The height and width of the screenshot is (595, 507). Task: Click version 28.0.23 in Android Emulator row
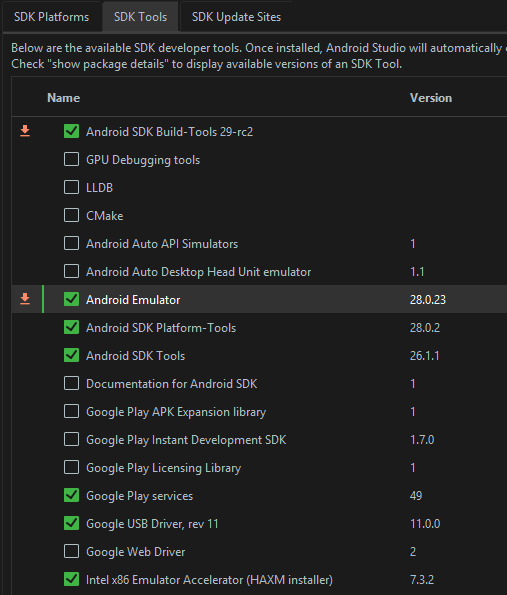point(428,300)
